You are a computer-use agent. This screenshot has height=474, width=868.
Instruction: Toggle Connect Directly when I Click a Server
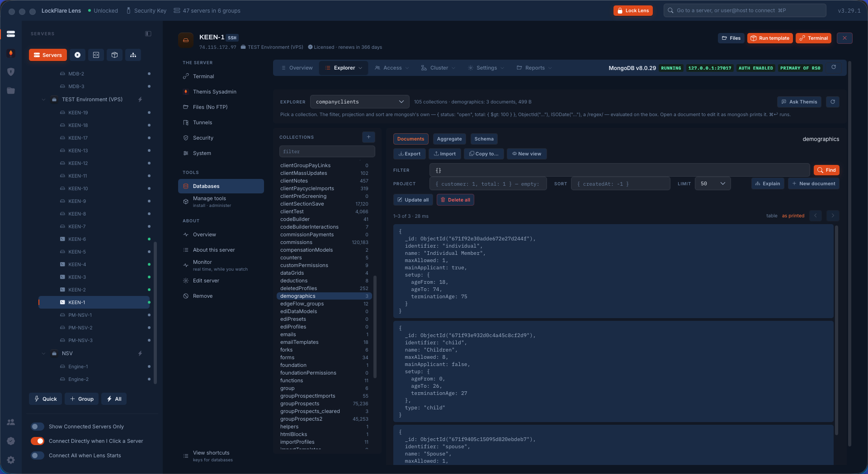pyautogui.click(x=38, y=441)
